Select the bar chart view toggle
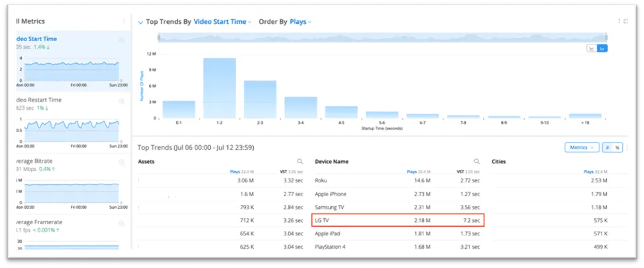Screen dimensions: 644x268 (602, 48)
